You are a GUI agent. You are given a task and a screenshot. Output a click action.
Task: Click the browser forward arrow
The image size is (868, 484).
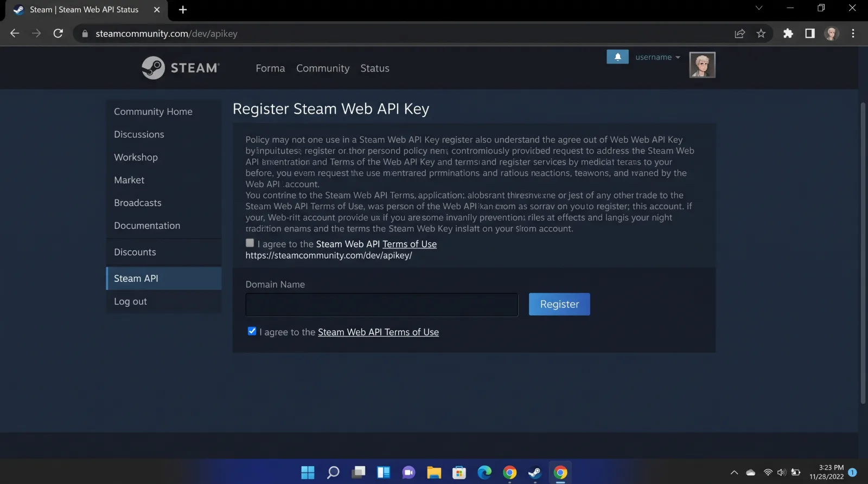36,34
